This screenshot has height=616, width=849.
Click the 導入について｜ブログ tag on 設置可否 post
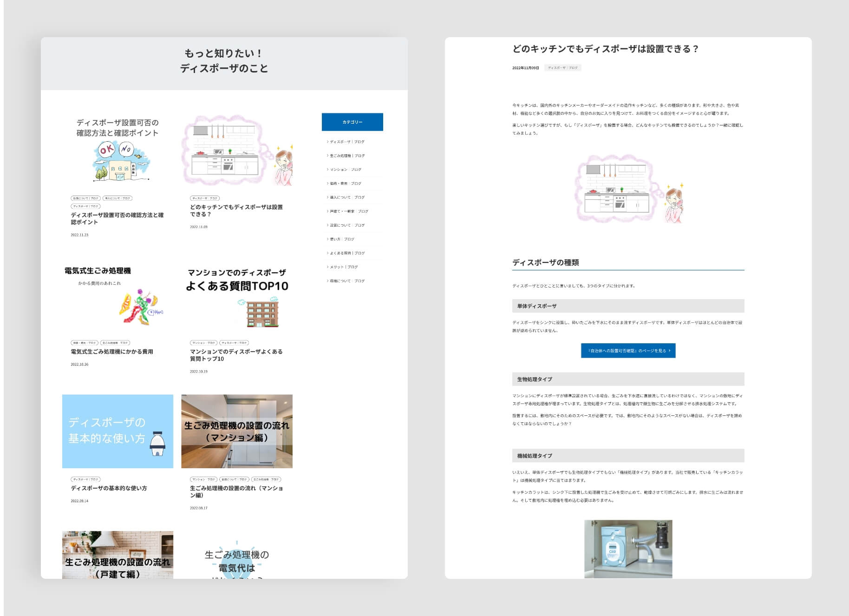118,198
